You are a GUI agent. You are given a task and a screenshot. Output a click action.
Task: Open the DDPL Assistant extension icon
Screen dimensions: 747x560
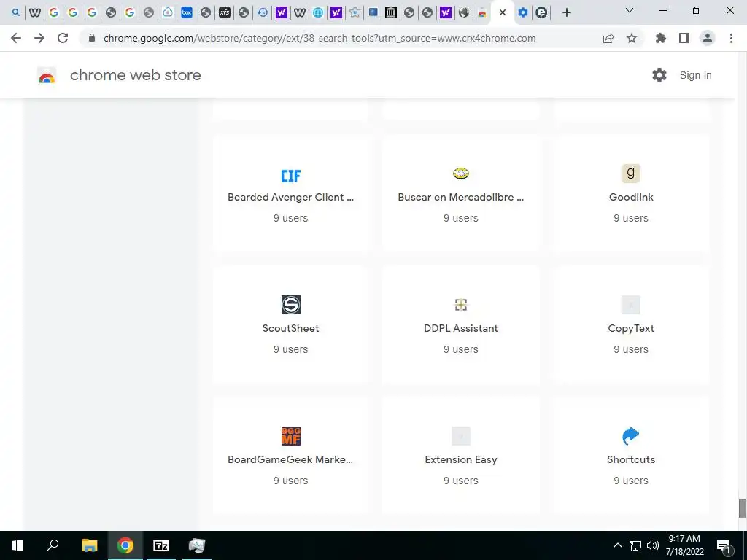(461, 305)
